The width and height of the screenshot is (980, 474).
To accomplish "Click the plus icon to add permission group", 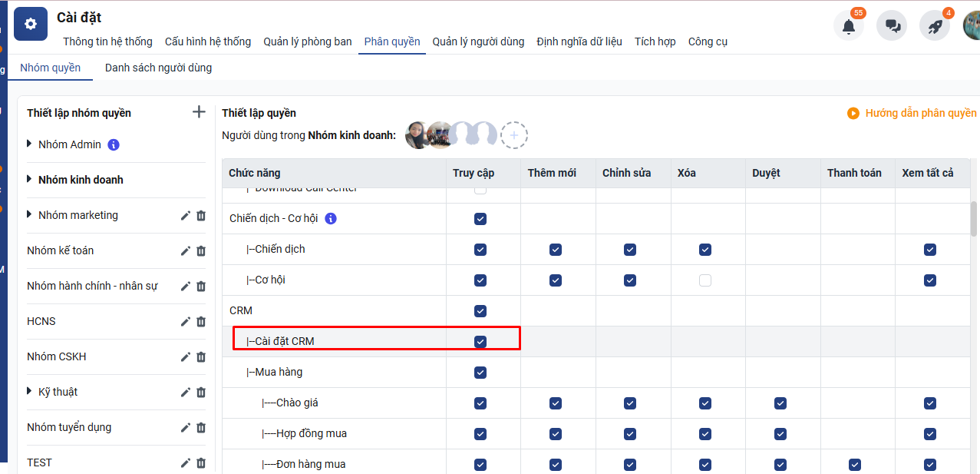I will 199,112.
